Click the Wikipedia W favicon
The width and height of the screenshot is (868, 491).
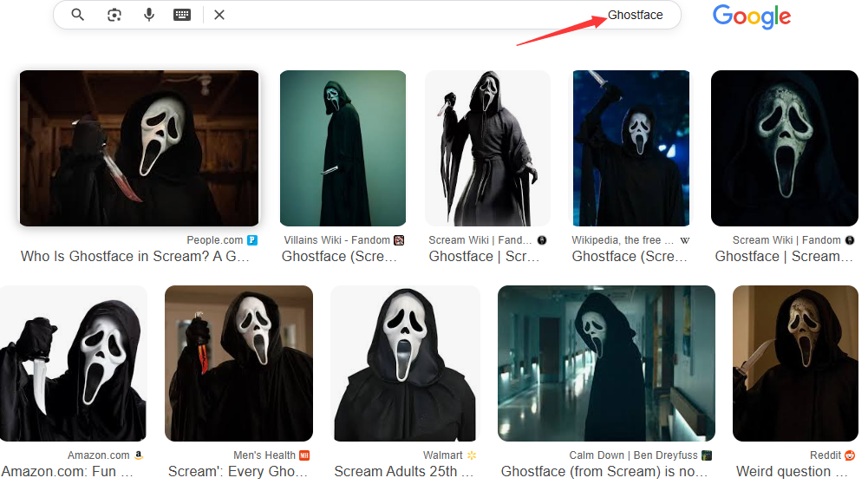[x=685, y=240]
